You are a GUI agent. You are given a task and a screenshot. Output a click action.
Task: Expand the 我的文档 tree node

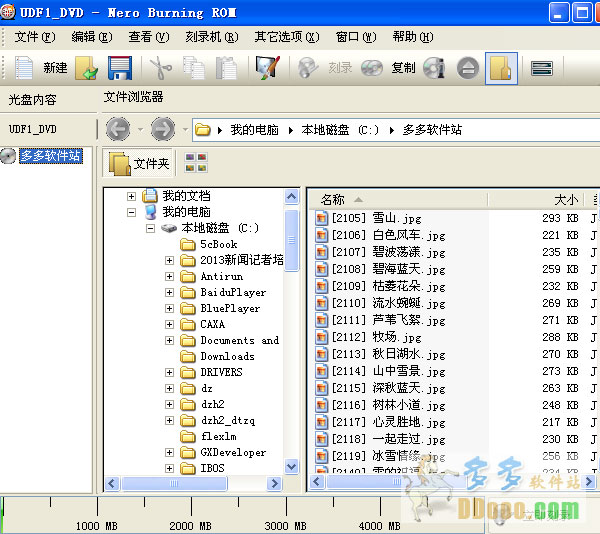131,196
